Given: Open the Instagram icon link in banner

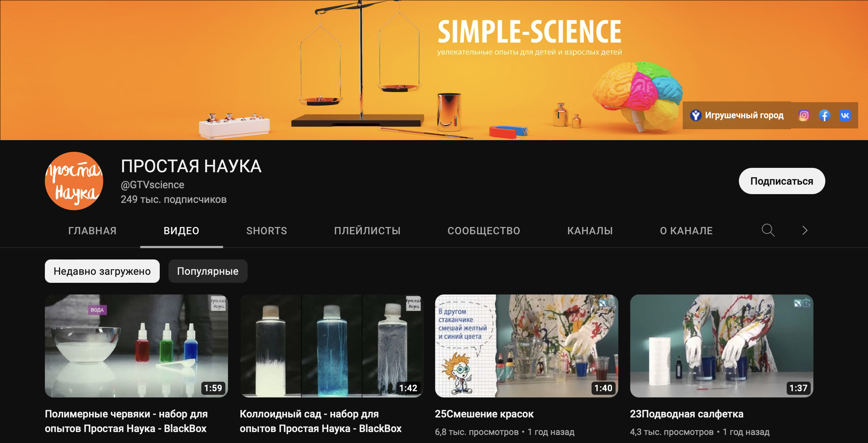Looking at the screenshot, I should (804, 115).
